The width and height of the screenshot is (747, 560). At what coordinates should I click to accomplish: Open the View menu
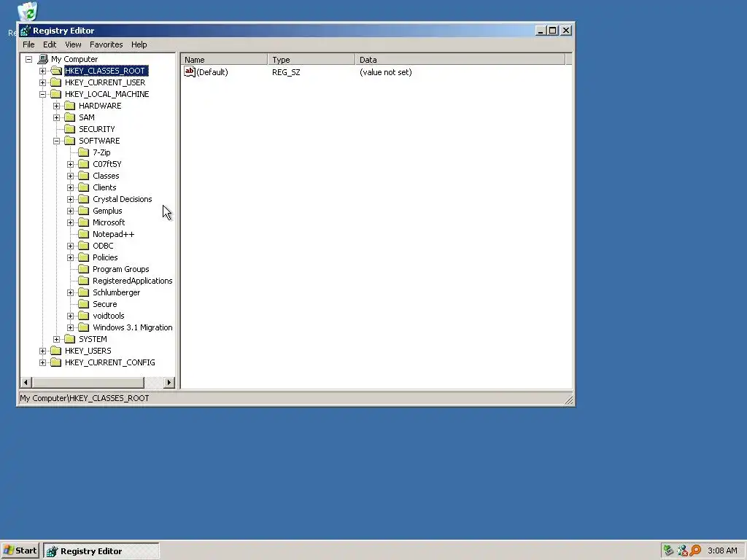[x=73, y=44]
